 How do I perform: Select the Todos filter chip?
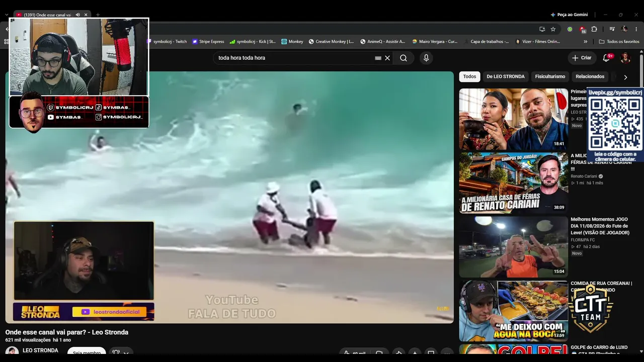pos(469,77)
